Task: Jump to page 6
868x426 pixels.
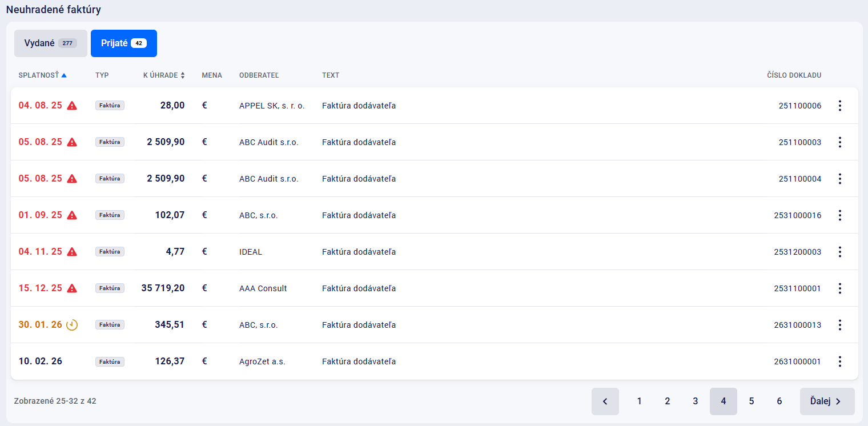Action: tap(779, 401)
